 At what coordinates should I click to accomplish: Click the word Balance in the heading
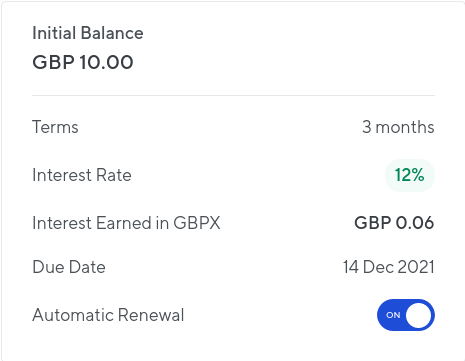click(112, 33)
